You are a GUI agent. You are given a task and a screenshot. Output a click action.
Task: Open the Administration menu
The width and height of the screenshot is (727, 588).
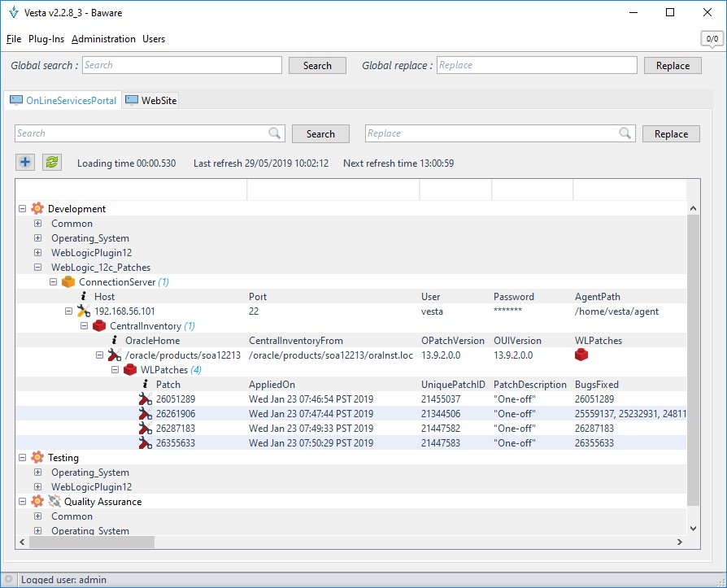[x=103, y=39]
